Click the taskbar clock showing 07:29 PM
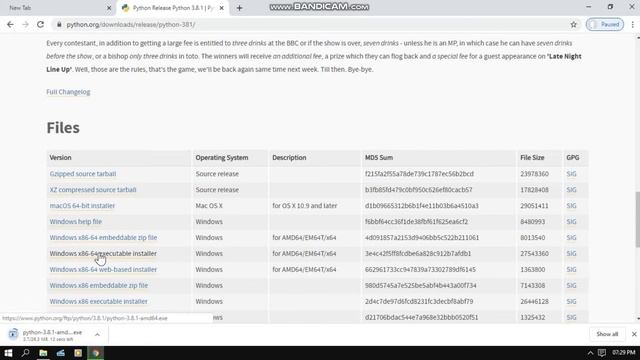Viewport: 640px width, 360px height. pos(624,352)
